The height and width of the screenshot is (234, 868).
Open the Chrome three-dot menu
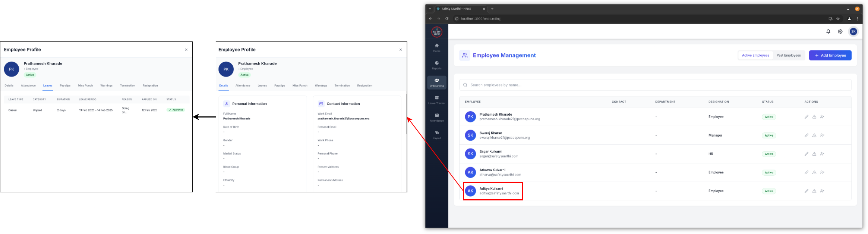[858, 19]
